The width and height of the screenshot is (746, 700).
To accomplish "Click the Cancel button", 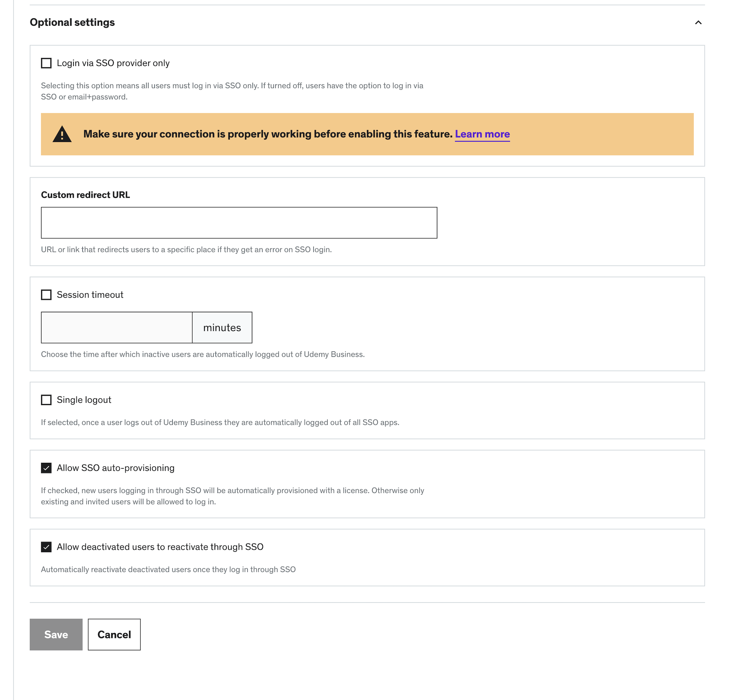I will (114, 634).
